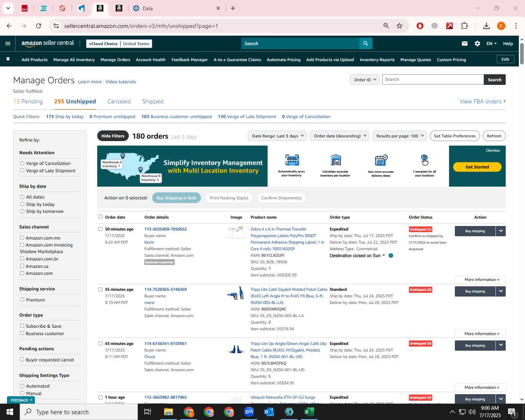
Task: Open a new browser tab
Action: coord(233,8)
